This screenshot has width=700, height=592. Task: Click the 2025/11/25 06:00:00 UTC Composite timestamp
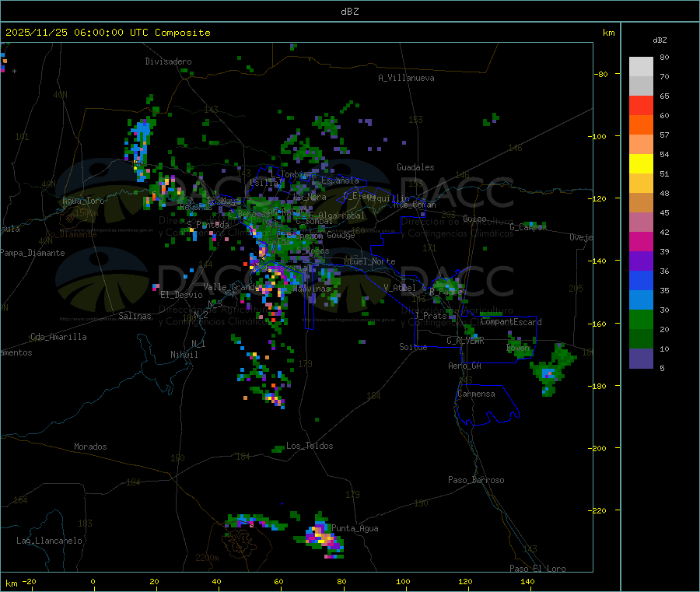point(107,33)
